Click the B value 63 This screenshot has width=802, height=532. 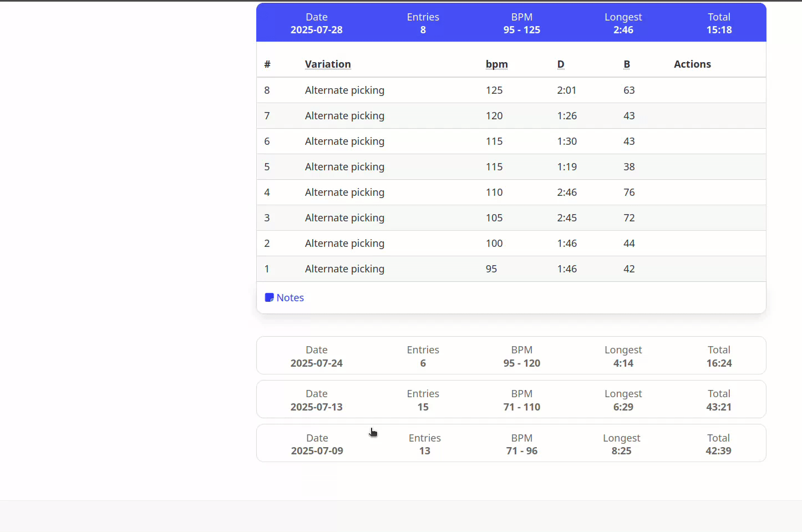pos(629,90)
